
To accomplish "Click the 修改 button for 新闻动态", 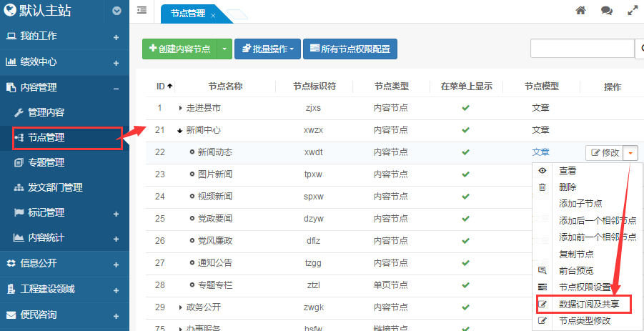I will tap(604, 153).
